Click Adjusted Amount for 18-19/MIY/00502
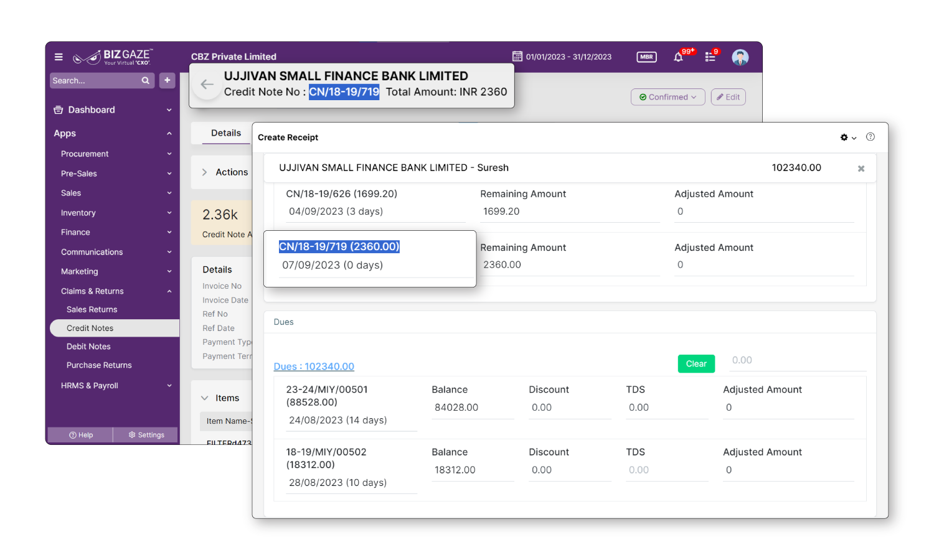This screenshot has width=934, height=560. pos(788,470)
